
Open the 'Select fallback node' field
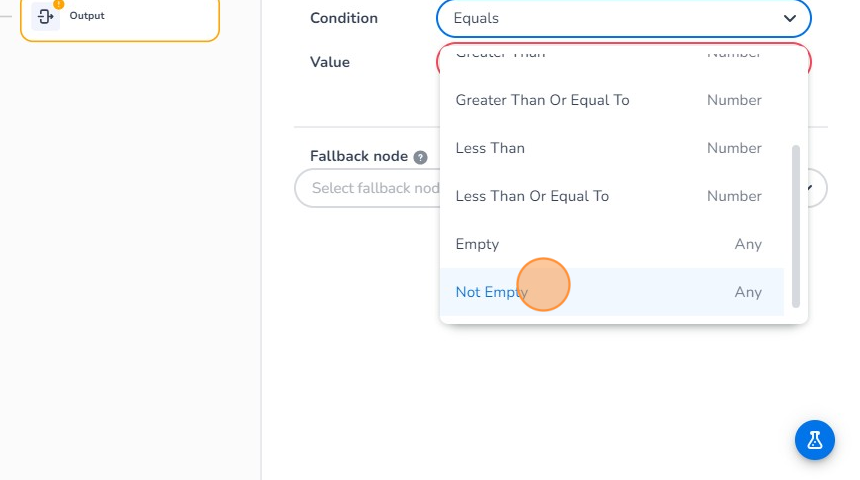pyautogui.click(x=368, y=188)
